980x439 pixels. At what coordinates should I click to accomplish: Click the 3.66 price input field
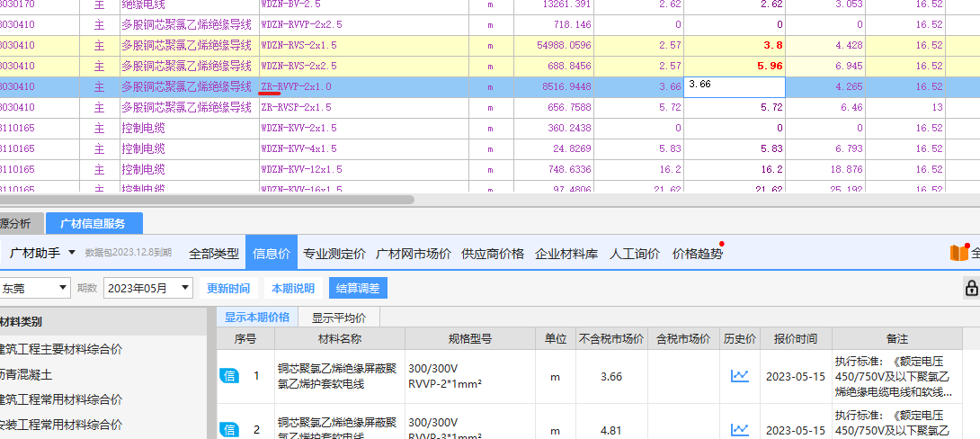(x=735, y=86)
